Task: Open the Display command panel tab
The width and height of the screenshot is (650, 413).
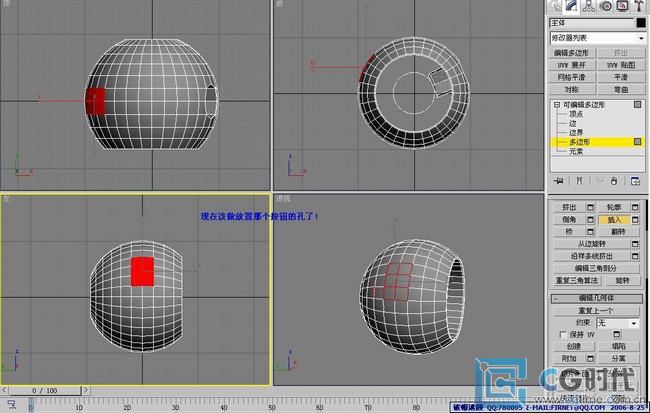Action: pyautogui.click(x=623, y=5)
